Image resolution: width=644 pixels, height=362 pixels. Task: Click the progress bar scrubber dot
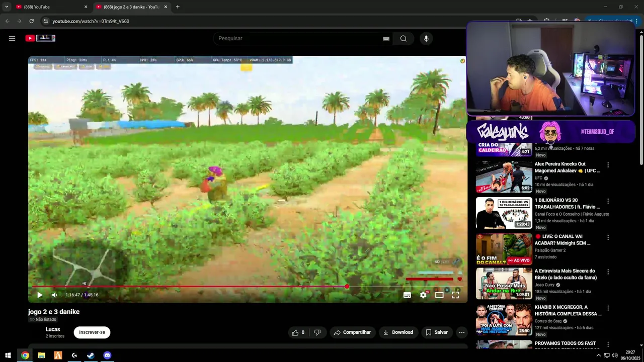point(347,287)
